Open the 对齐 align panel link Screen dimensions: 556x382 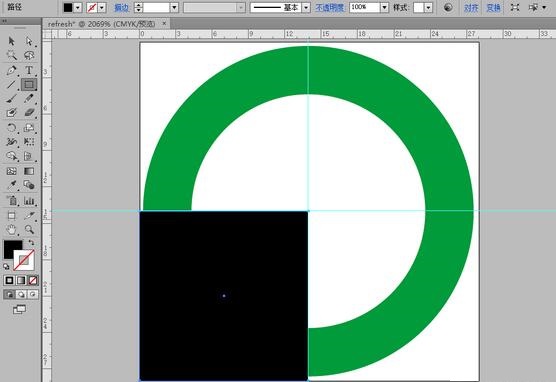pos(471,7)
